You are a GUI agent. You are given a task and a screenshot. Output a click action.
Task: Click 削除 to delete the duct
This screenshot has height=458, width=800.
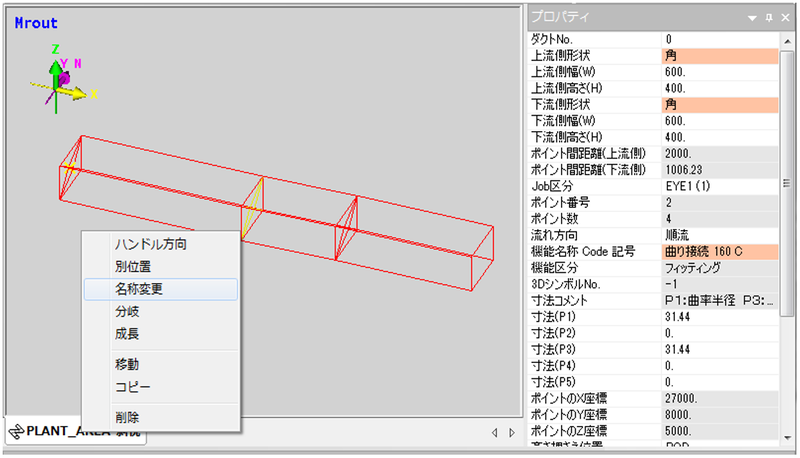[127, 417]
